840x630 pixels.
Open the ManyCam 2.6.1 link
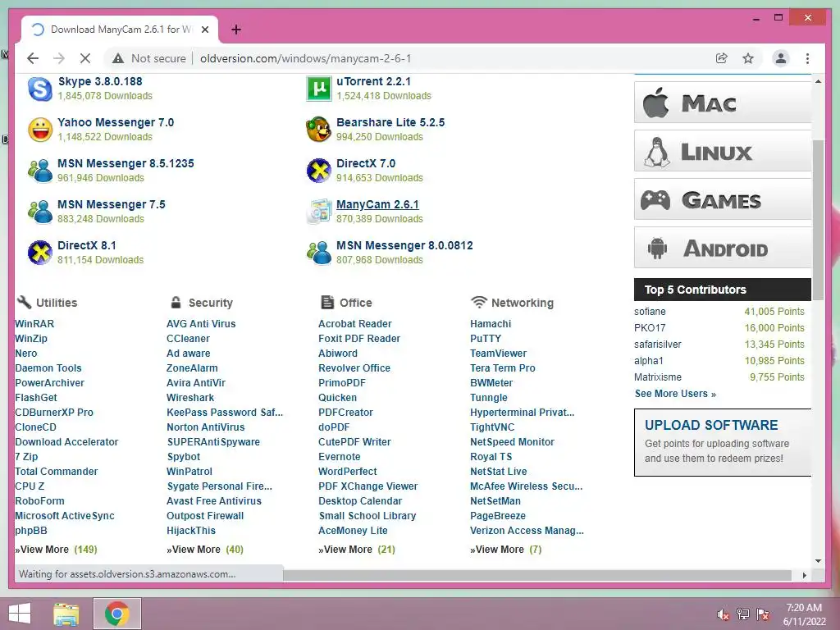click(377, 204)
